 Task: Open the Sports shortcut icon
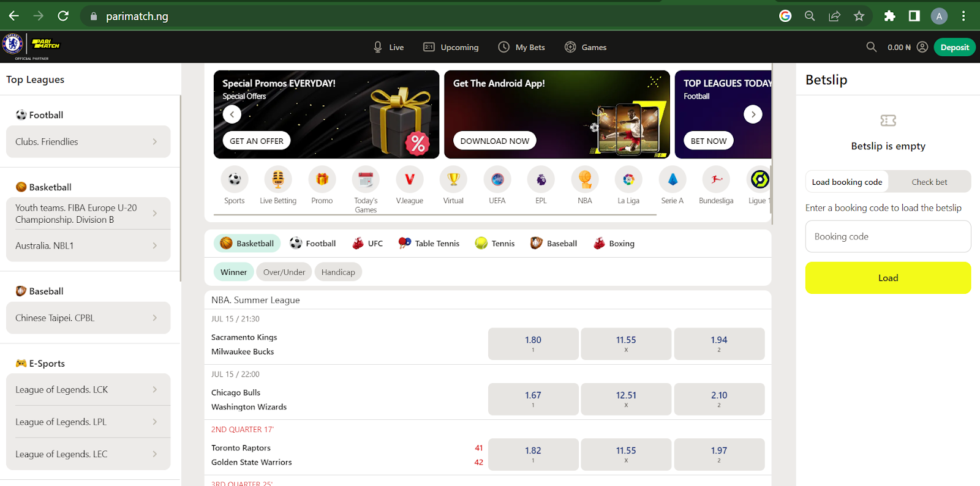pos(235,179)
